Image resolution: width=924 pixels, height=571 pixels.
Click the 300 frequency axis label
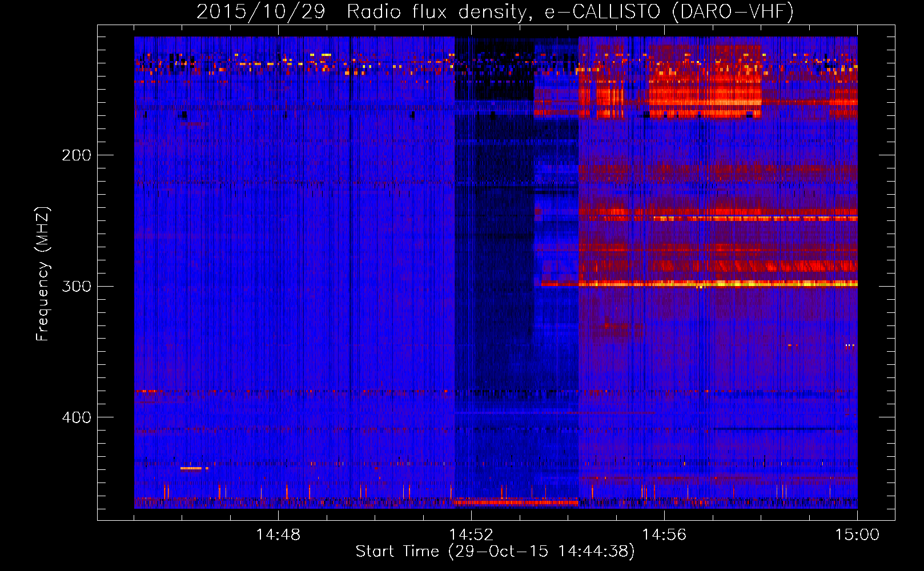click(x=77, y=286)
